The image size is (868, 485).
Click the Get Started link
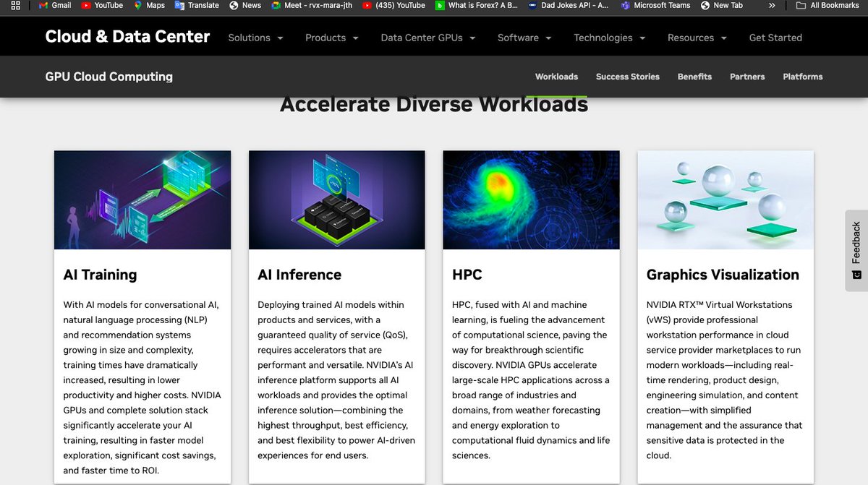775,38
